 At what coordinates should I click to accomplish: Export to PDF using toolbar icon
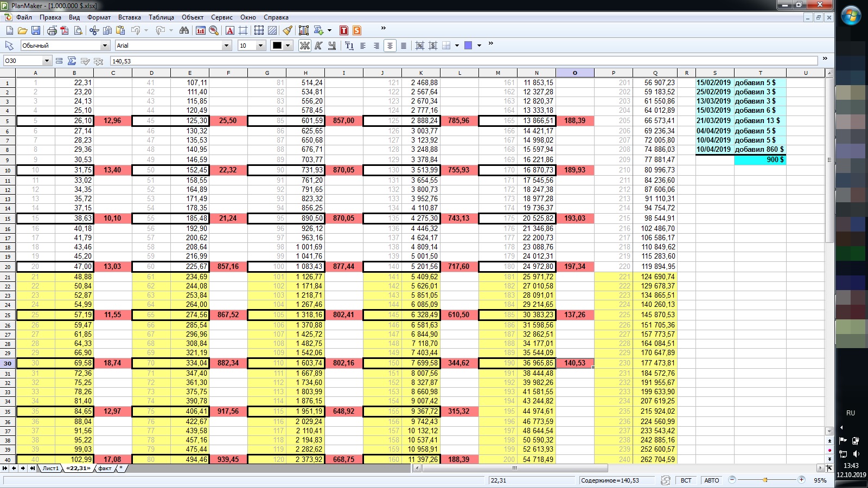click(65, 30)
